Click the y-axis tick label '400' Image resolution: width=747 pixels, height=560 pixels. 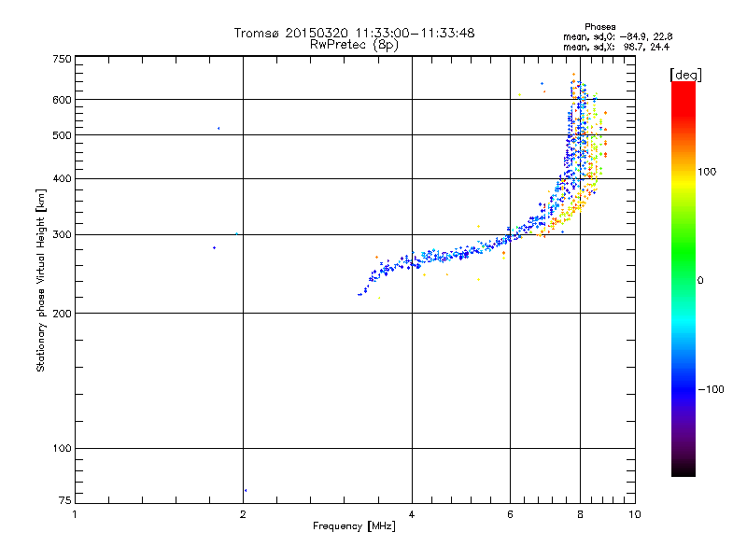(x=62, y=178)
